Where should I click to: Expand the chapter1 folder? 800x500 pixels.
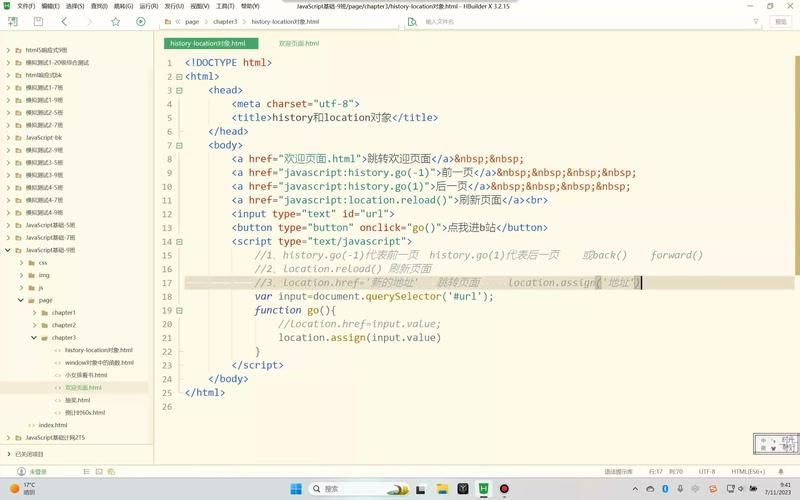33,313
